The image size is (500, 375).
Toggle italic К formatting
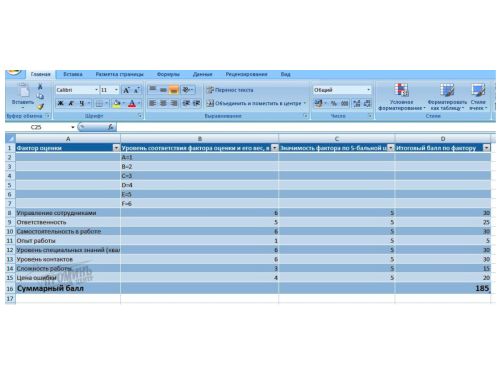[71, 103]
